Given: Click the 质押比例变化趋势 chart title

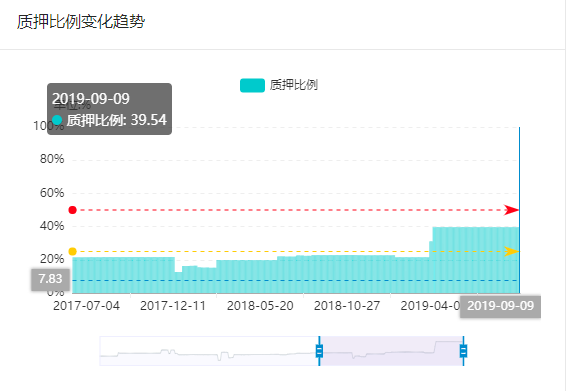Looking at the screenshot, I should (81, 22).
